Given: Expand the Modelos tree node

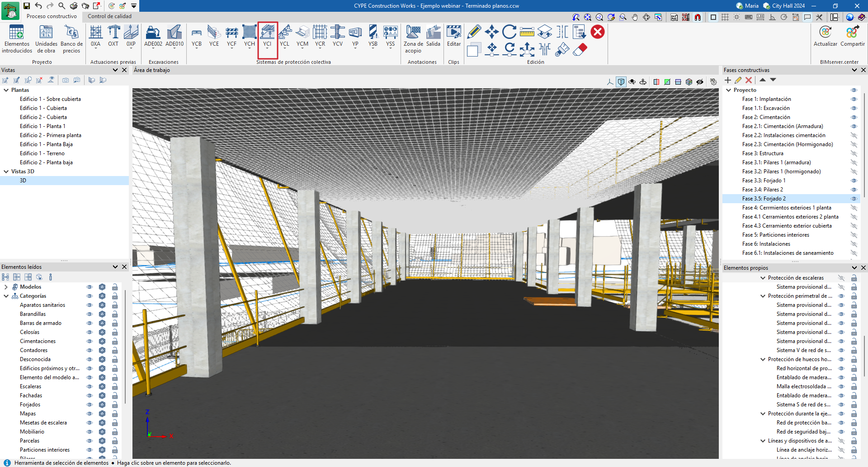Looking at the screenshot, I should click(x=6, y=287).
